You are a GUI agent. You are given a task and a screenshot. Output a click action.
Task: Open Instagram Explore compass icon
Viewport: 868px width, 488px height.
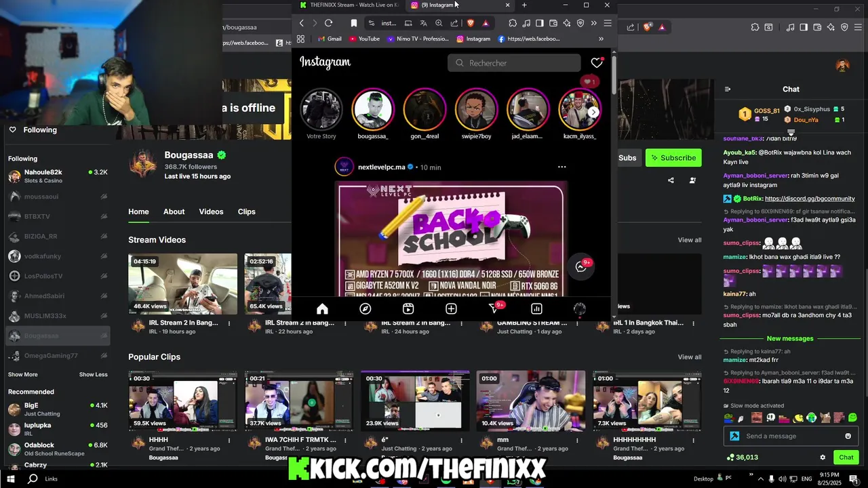tap(366, 309)
